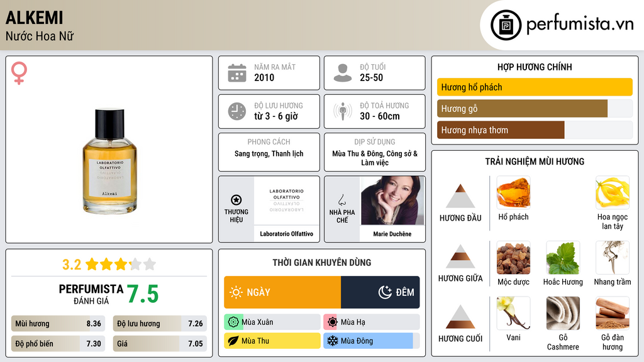Image resolution: width=644 pixels, height=362 pixels.
Task: Click the orange NGÀY daytime segment
Action: click(x=282, y=292)
